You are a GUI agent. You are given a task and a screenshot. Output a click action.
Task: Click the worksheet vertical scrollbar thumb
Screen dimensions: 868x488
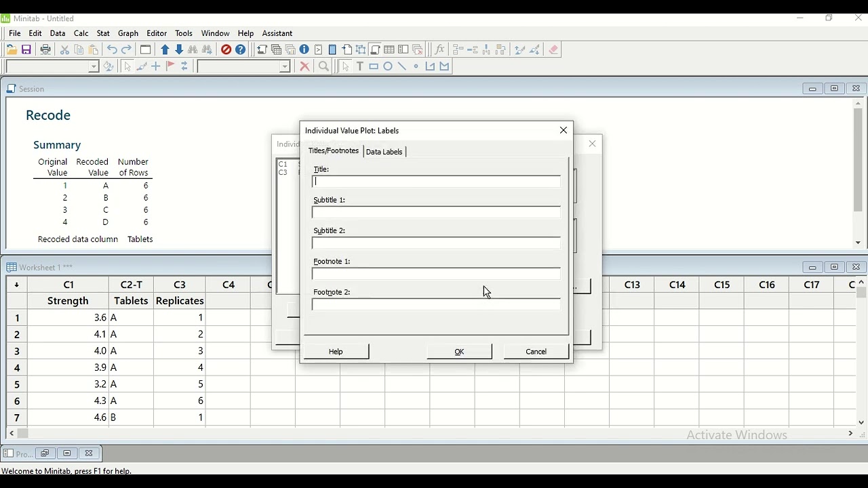862,293
